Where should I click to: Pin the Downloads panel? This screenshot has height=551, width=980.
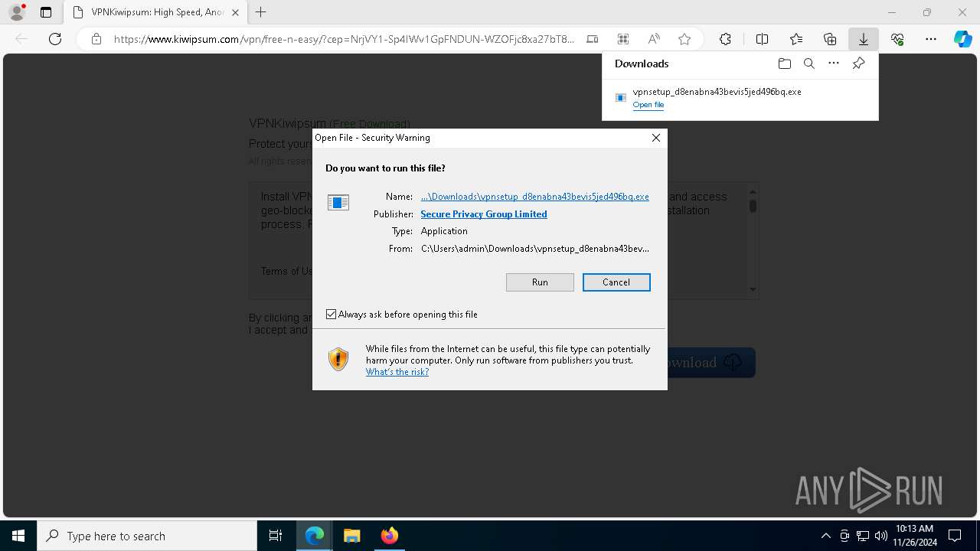(x=858, y=64)
